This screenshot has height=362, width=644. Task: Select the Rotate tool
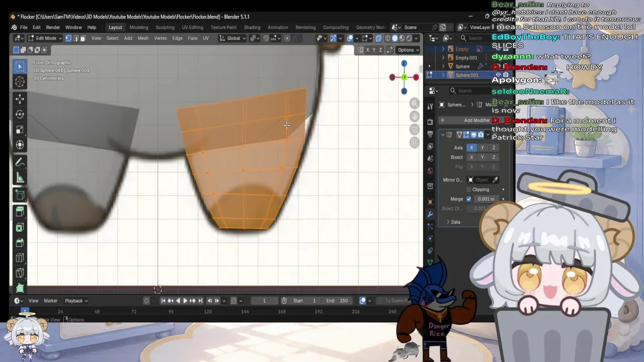click(20, 114)
